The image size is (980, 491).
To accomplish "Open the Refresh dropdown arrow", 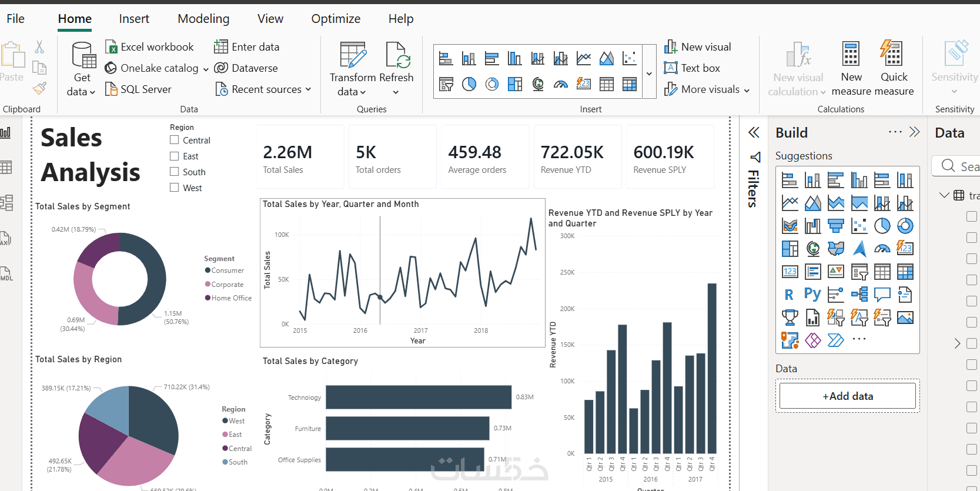I will (396, 92).
